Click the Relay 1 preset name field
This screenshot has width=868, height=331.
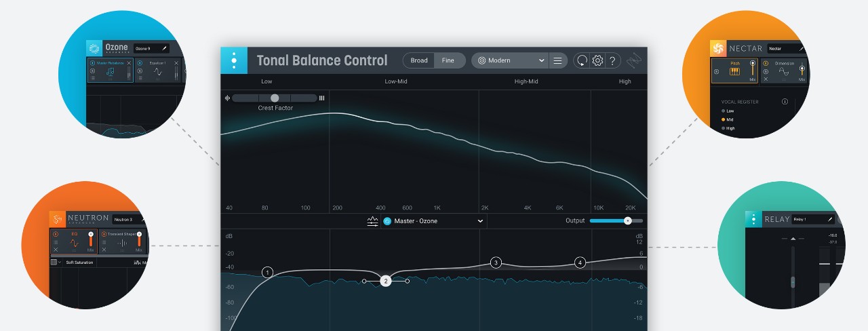[812, 219]
